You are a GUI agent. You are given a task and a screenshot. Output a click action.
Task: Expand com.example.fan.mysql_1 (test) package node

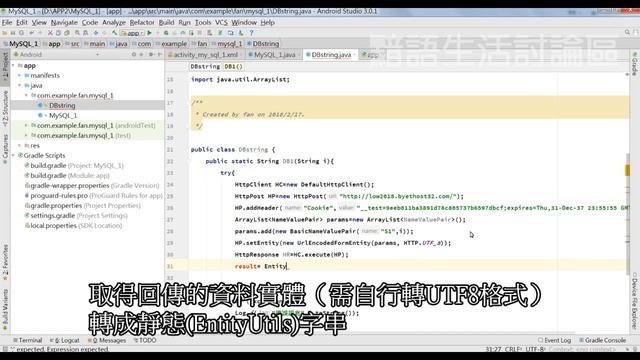[26, 136]
